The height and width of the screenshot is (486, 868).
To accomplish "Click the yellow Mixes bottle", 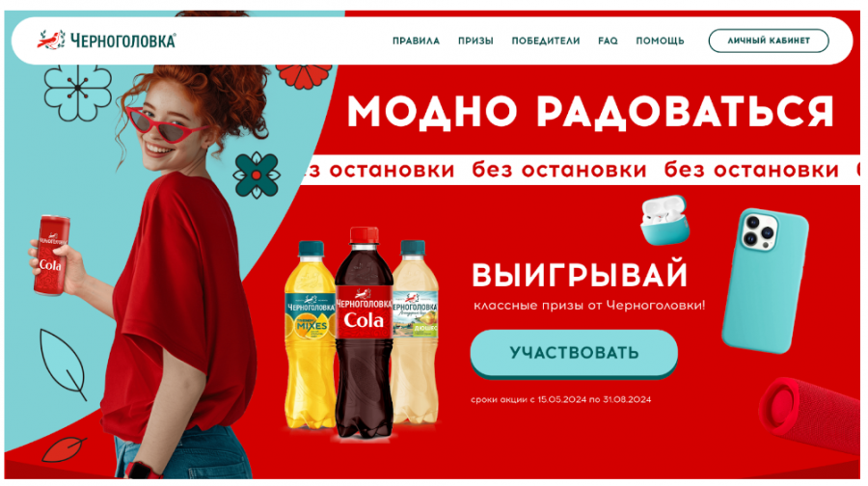I will 310,336.
